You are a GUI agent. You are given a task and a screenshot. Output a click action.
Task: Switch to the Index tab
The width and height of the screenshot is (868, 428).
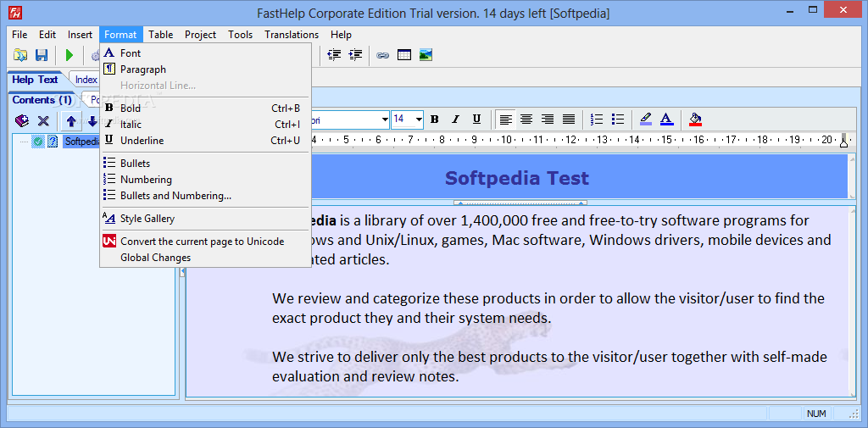click(86, 80)
